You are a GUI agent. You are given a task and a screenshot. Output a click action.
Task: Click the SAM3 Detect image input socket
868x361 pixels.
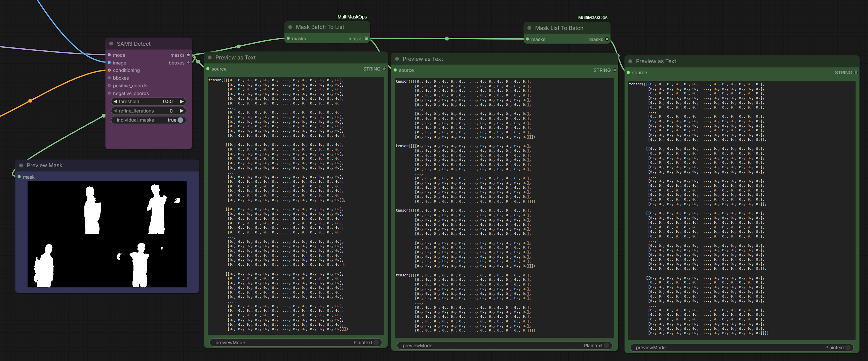(109, 62)
